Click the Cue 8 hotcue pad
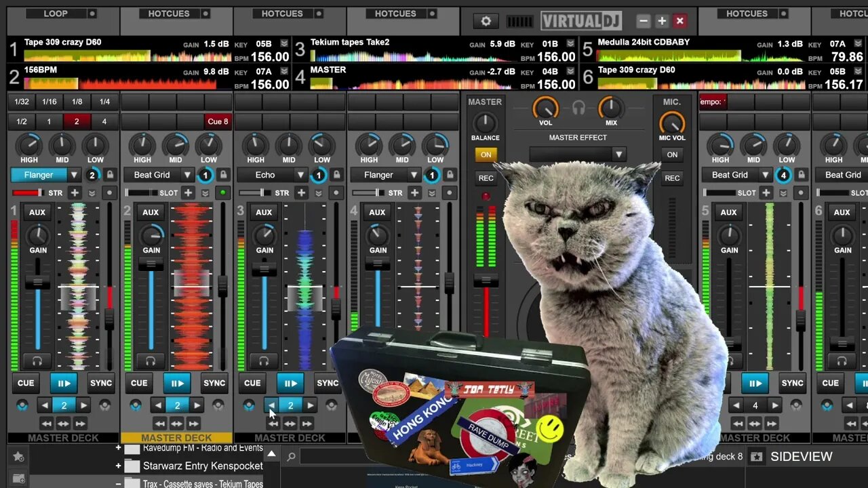The width and height of the screenshot is (868, 488). pyautogui.click(x=218, y=121)
